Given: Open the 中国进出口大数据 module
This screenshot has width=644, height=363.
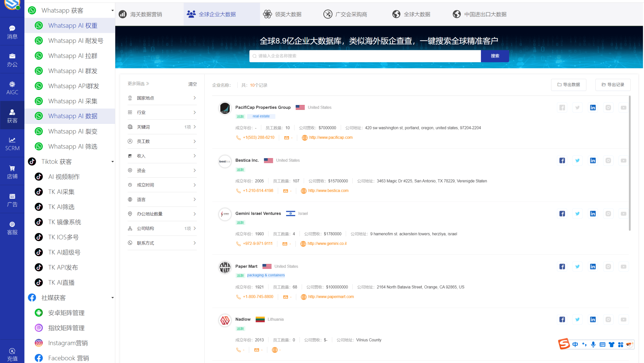Looking at the screenshot, I should click(x=457, y=14).
